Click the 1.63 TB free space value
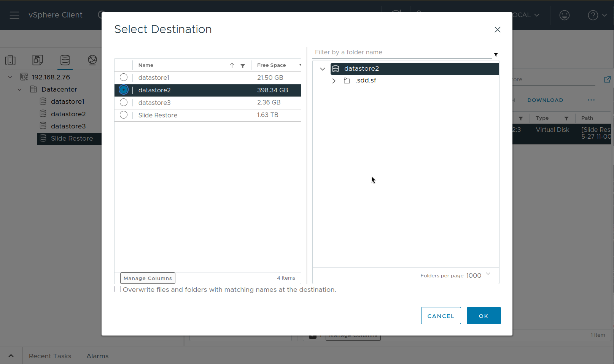Viewport: 614px width, 364px height. click(x=268, y=115)
